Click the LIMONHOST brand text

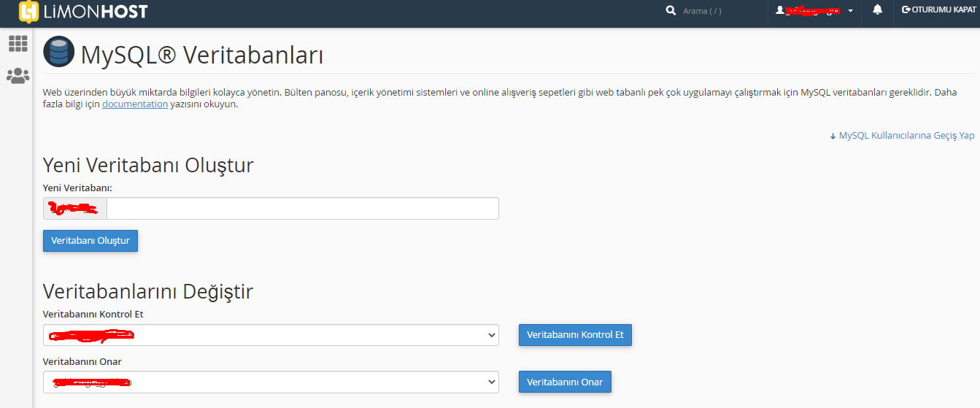coord(96,11)
